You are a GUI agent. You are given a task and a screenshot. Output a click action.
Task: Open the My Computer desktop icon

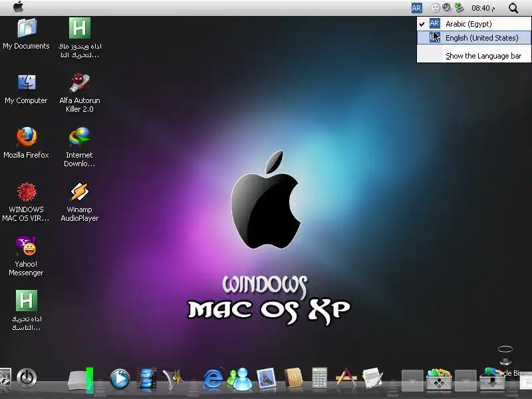click(x=26, y=89)
